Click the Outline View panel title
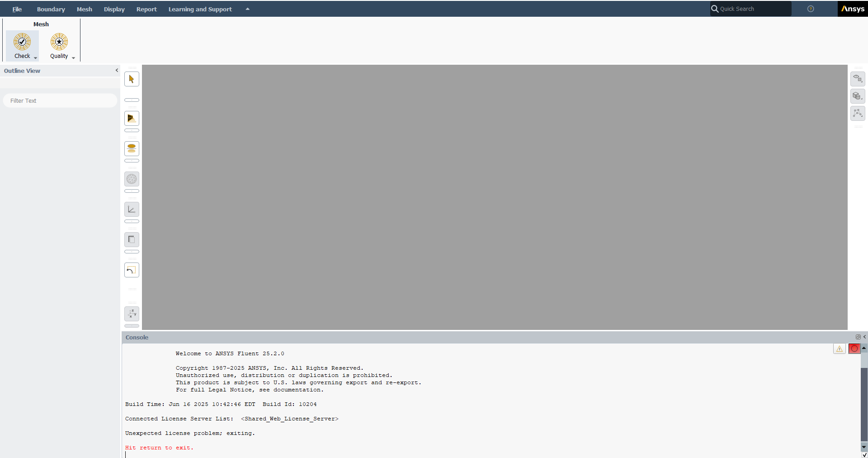Image resolution: width=868 pixels, height=458 pixels. tap(22, 71)
